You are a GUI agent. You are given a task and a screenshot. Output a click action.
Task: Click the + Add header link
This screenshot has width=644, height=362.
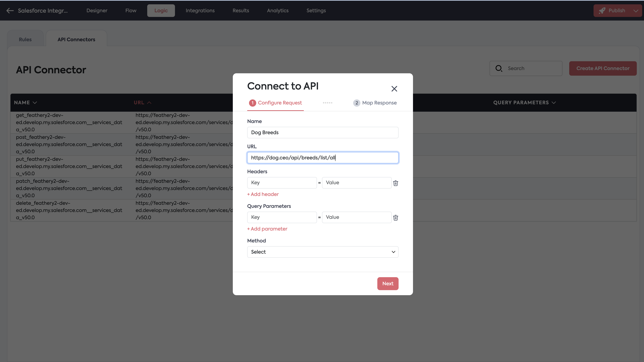point(263,194)
